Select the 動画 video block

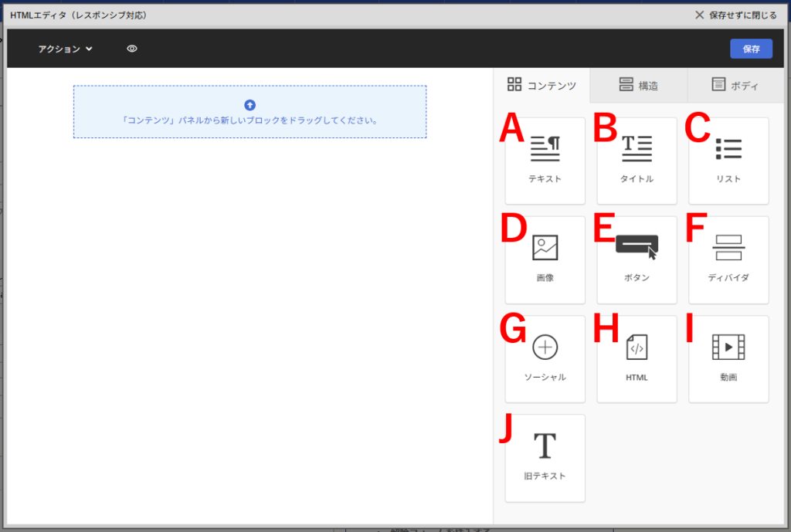(x=728, y=359)
